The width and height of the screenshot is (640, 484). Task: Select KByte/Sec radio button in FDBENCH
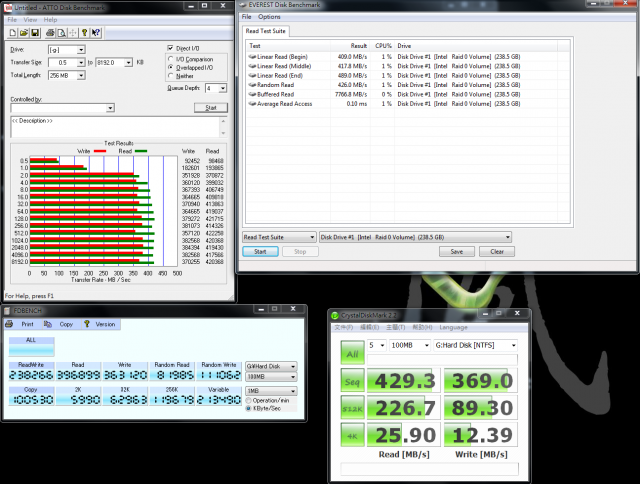[x=248, y=409]
